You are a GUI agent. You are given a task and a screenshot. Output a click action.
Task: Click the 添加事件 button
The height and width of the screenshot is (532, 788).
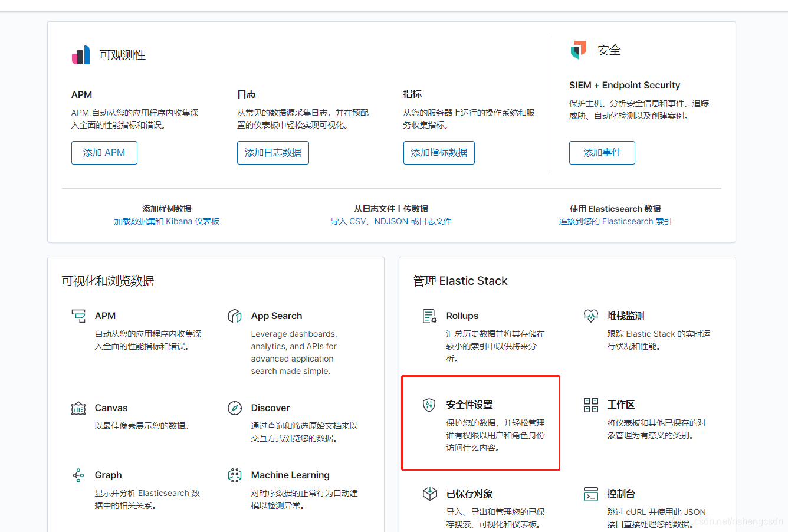602,153
